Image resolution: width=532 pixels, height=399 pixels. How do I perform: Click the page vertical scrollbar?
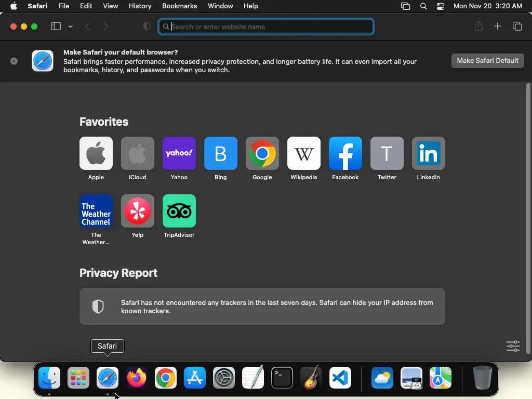pos(528,218)
